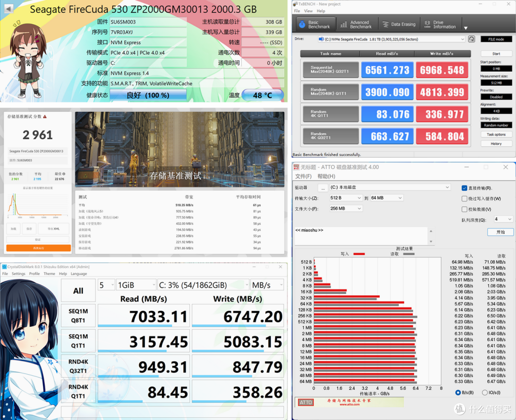Run the SEQ1M Q1T1 test

[78, 341]
